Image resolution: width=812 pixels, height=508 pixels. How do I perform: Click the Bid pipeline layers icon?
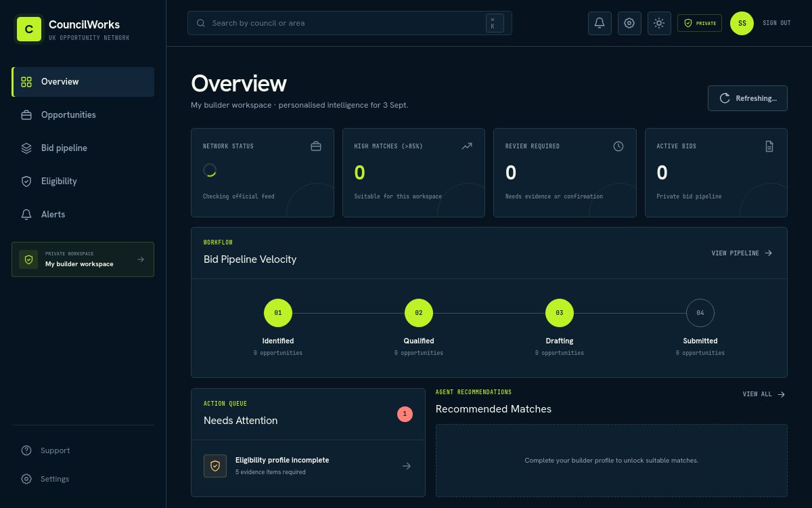pyautogui.click(x=26, y=148)
